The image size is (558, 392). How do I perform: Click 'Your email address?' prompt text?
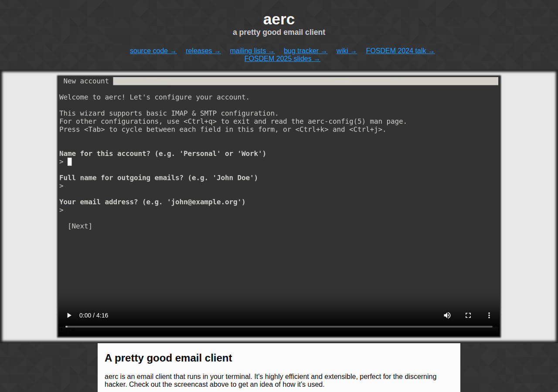(x=153, y=202)
